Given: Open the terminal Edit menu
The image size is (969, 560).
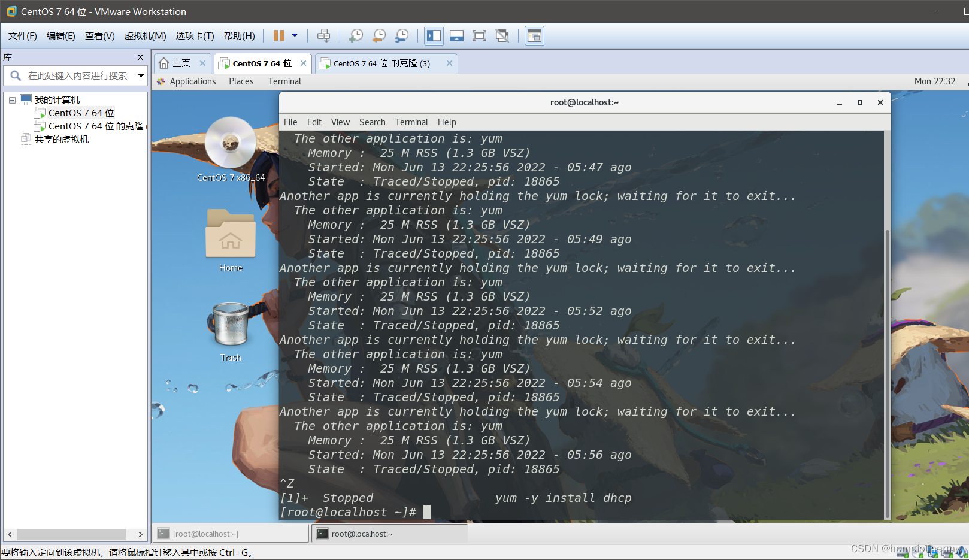Looking at the screenshot, I should coord(314,122).
